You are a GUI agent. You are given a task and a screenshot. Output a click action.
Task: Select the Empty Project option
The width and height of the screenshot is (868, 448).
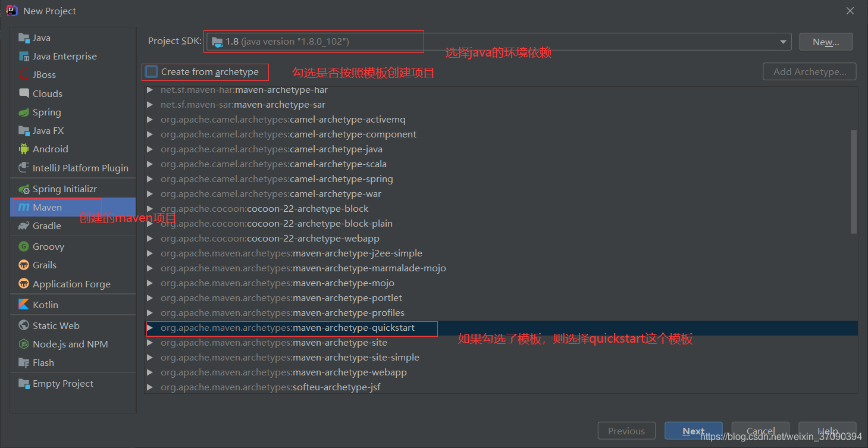pyautogui.click(x=61, y=383)
